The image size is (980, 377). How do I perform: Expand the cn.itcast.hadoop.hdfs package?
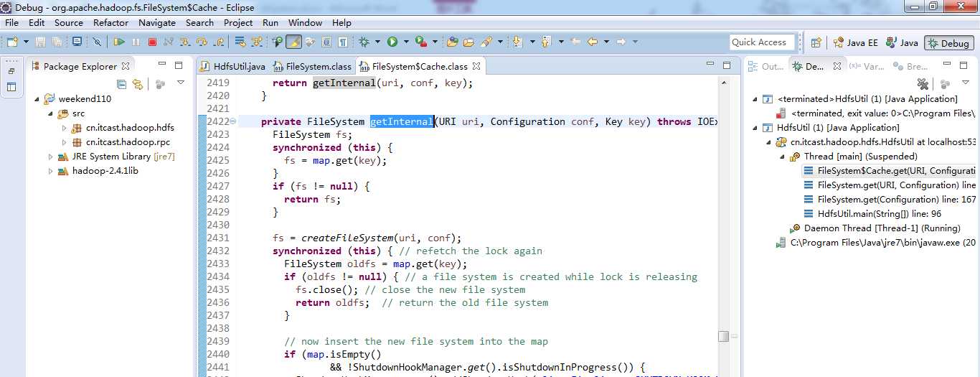coord(64,127)
